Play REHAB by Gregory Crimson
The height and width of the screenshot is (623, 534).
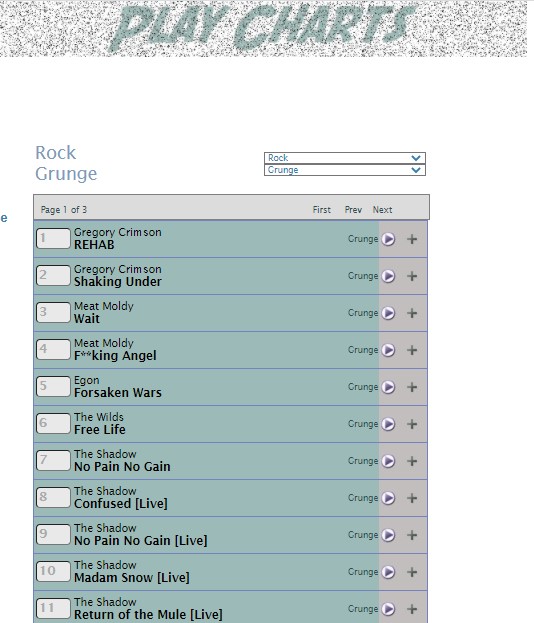[x=388, y=239]
